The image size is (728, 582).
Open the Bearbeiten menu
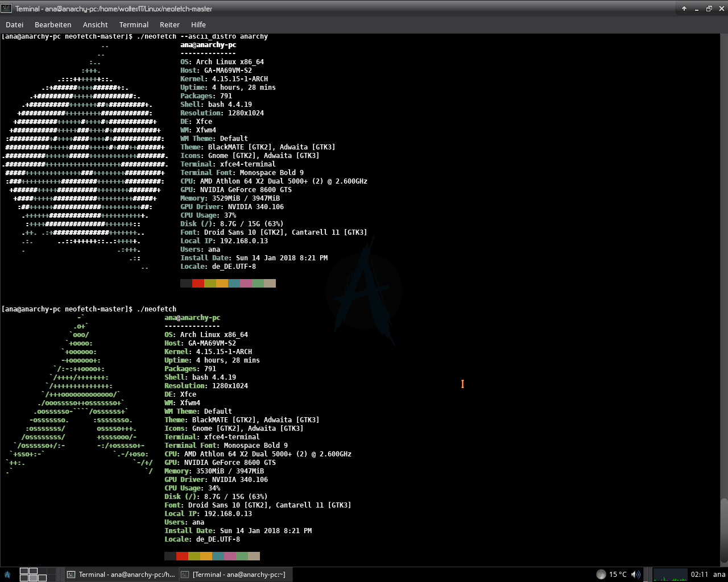click(53, 24)
